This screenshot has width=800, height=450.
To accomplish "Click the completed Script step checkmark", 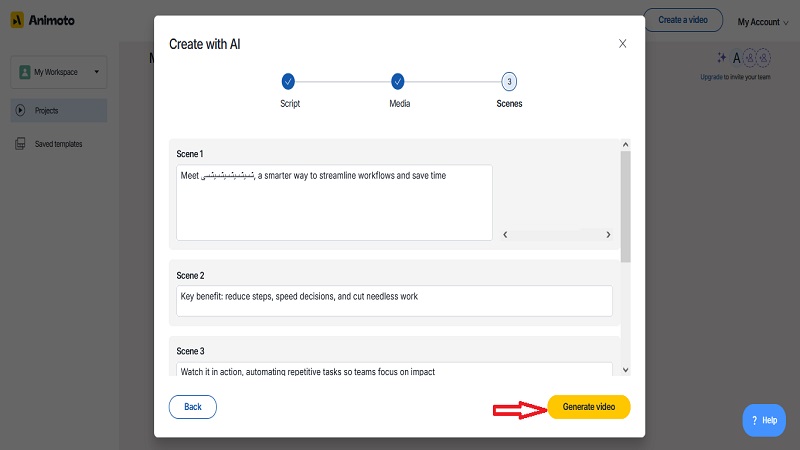I will (x=288, y=81).
